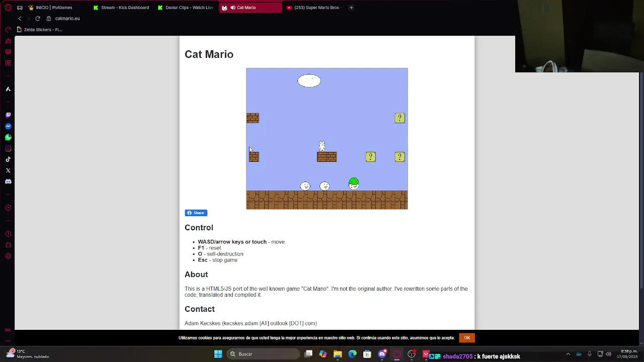Viewport: 644px width, 362px height.
Task: Open X (Twitter) in the sidebar
Action: (x=8, y=170)
